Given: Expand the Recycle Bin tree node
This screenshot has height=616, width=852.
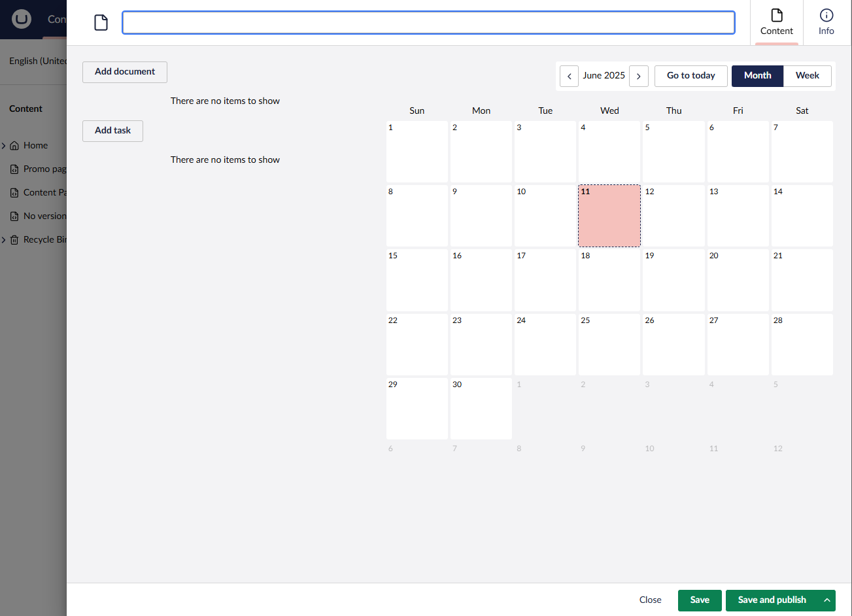Looking at the screenshot, I should pos(4,240).
